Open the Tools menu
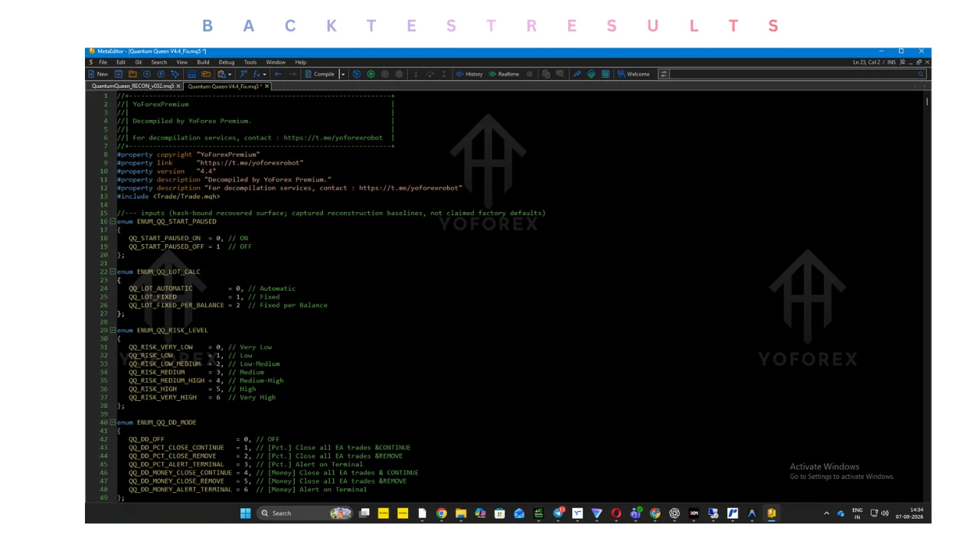 250,62
